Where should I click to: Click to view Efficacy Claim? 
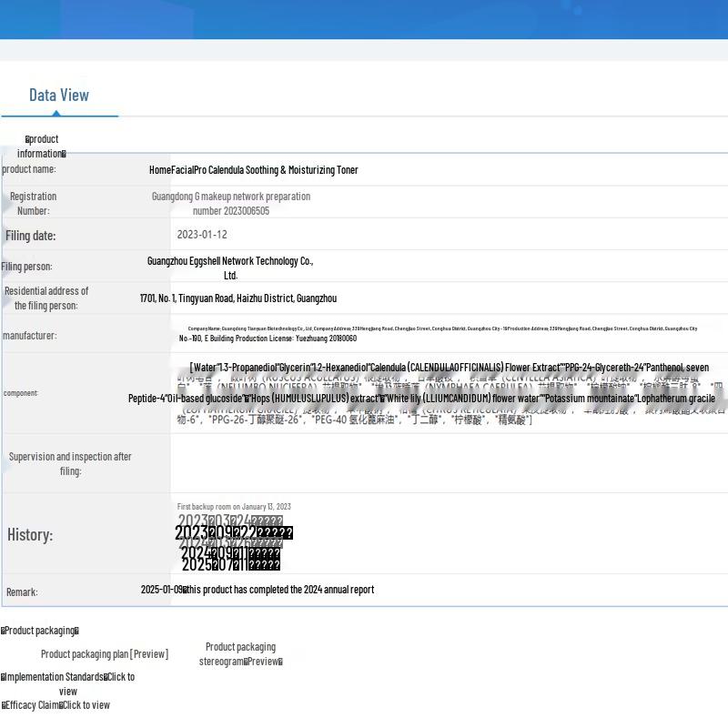86,705
